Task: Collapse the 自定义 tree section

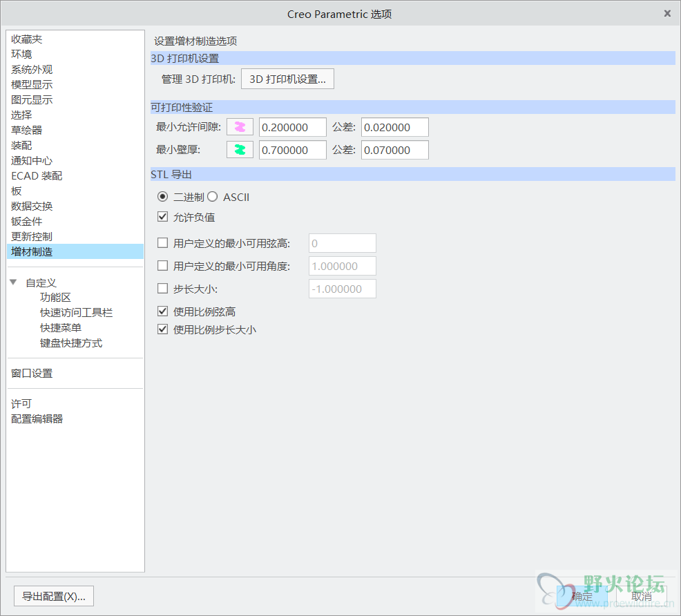Action: click(13, 282)
